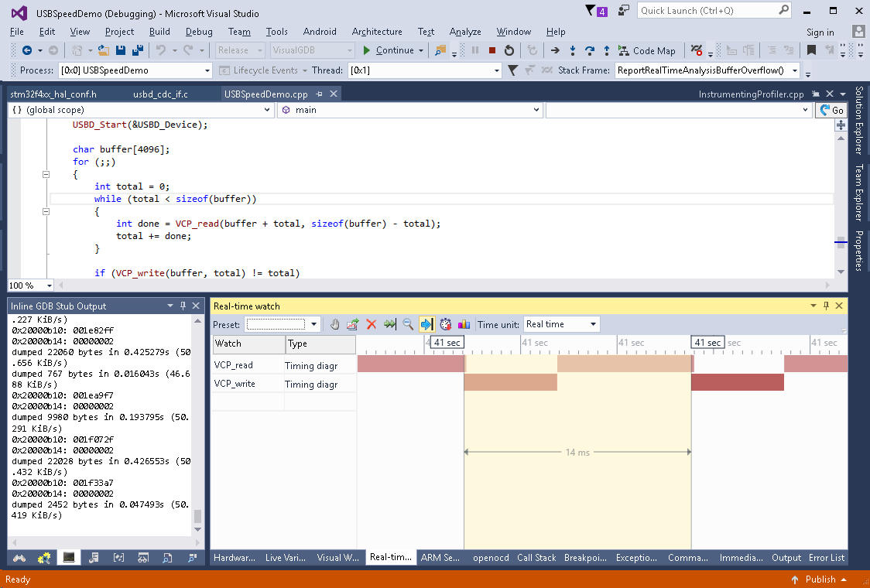This screenshot has width=870, height=588.
Task: Click the Go button in navigation bar
Action: click(x=832, y=110)
